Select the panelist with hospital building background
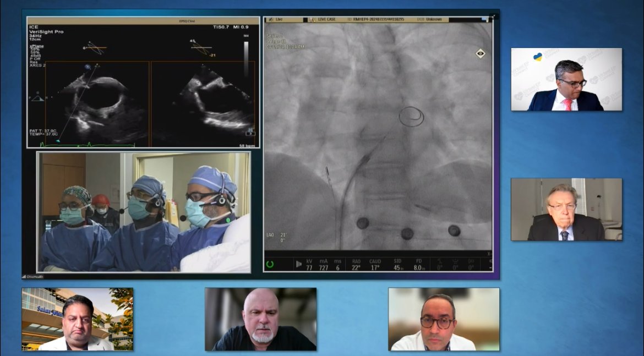The image size is (644, 356). [78, 319]
